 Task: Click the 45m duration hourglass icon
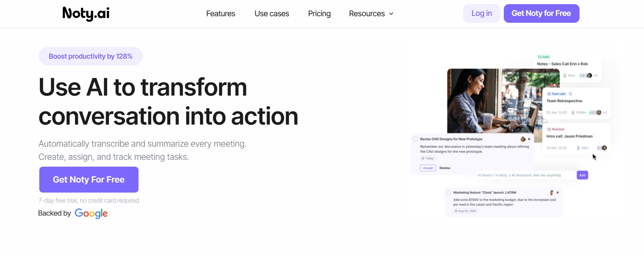(x=565, y=76)
